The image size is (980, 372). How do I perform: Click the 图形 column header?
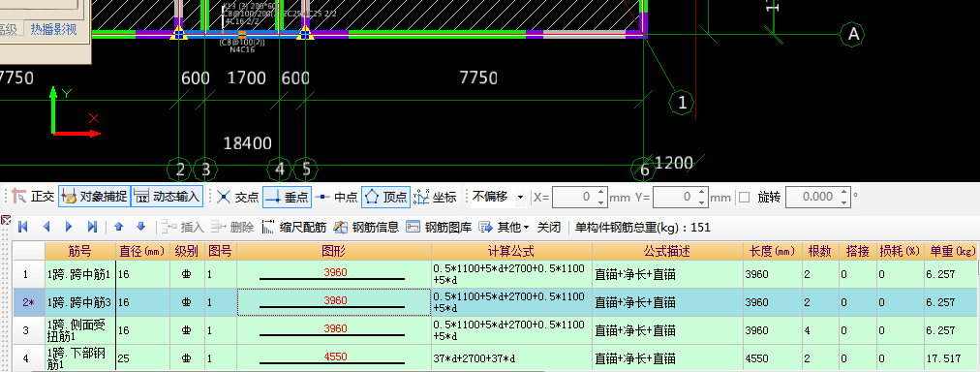pos(334,252)
